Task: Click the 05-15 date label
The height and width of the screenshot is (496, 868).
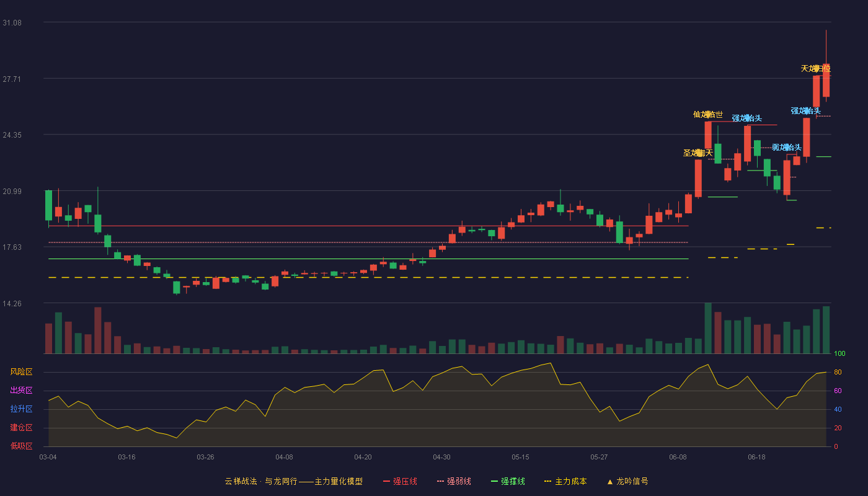Action: click(520, 457)
